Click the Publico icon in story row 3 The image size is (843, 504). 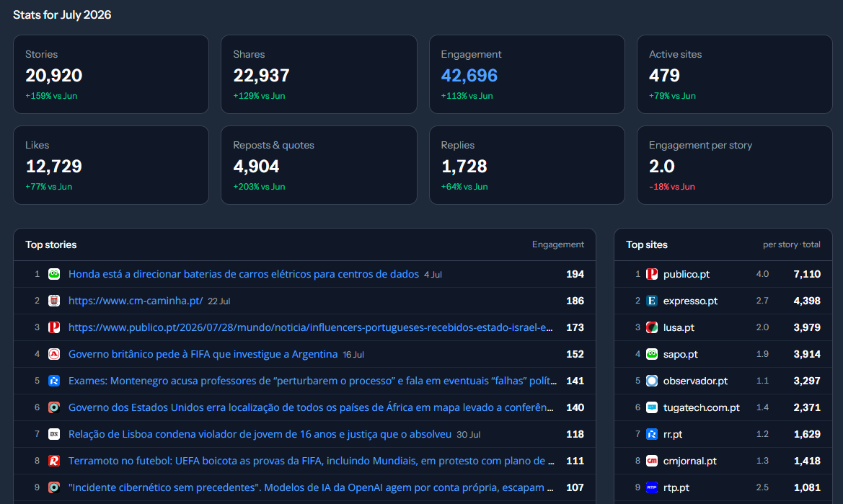54,327
